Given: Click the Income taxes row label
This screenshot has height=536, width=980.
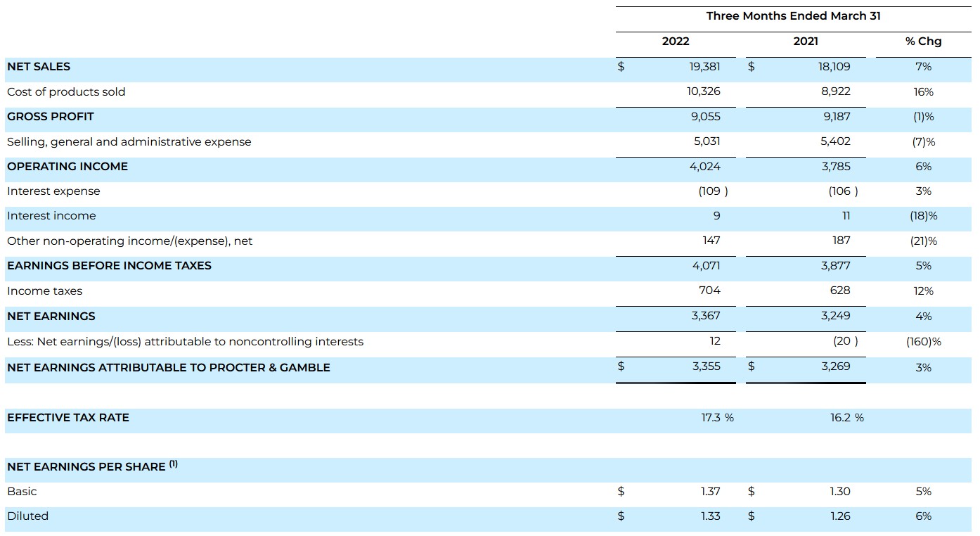Looking at the screenshot, I should 44,291.
